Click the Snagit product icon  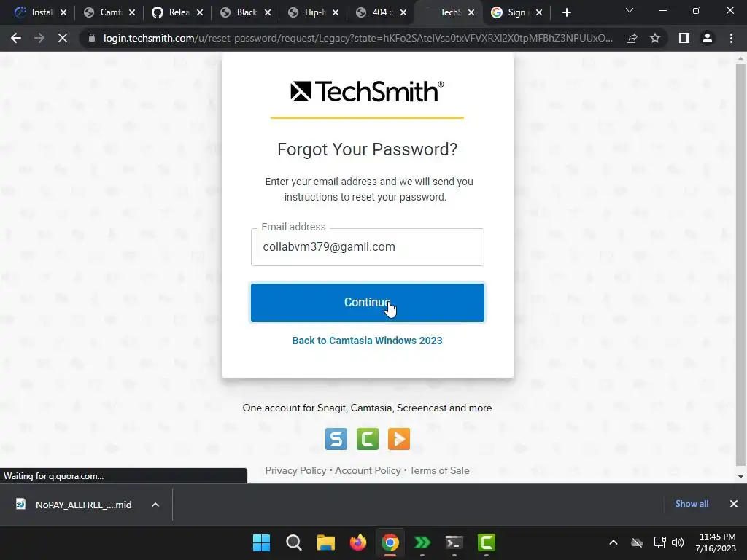coord(336,438)
